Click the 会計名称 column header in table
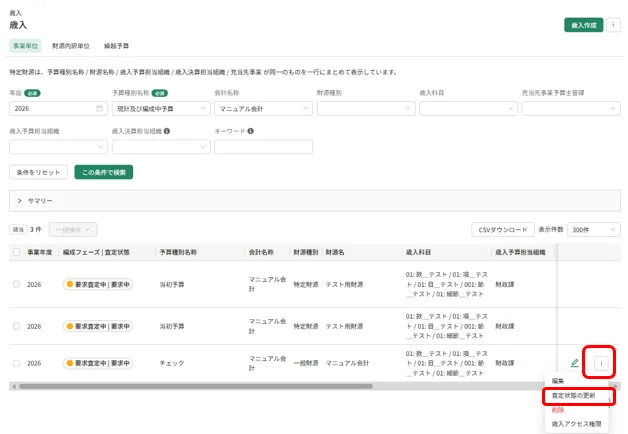The width and height of the screenshot is (628, 434). click(x=261, y=252)
